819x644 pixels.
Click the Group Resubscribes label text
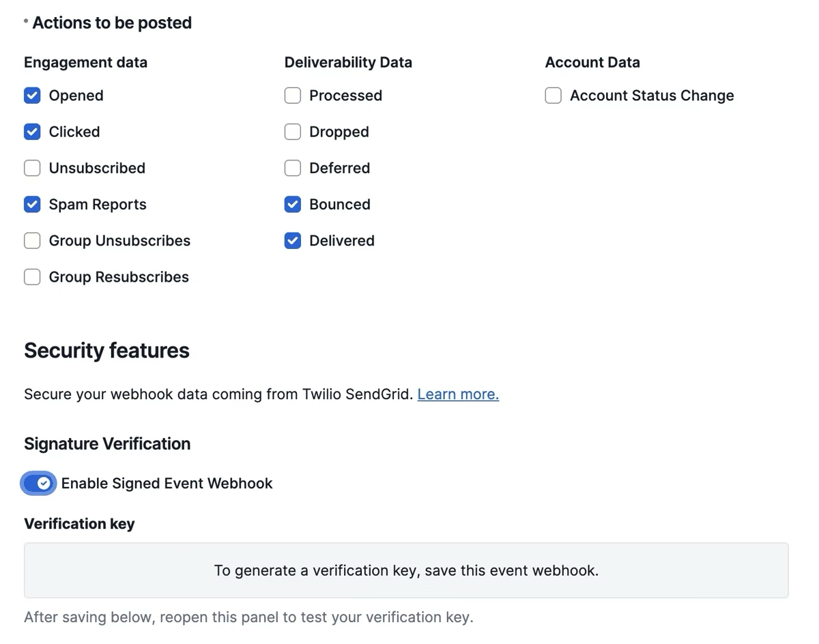(119, 277)
